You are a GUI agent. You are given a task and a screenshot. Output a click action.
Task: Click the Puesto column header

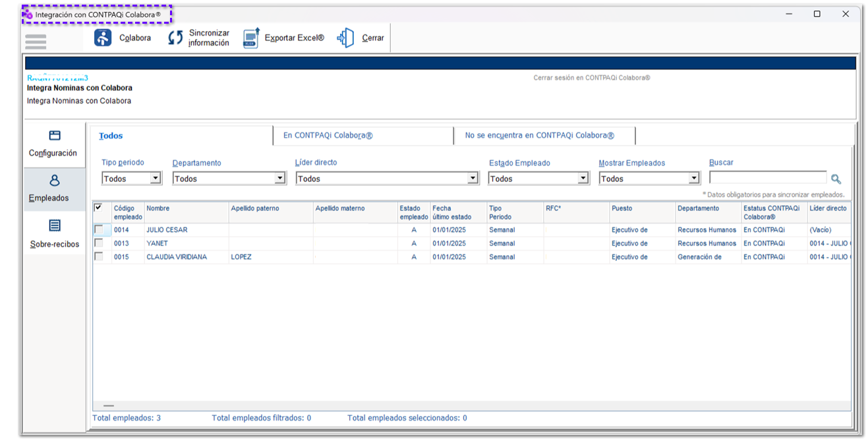point(643,212)
